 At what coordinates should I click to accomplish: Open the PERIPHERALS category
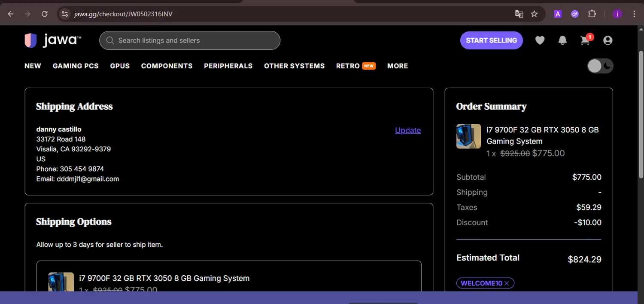(228, 66)
